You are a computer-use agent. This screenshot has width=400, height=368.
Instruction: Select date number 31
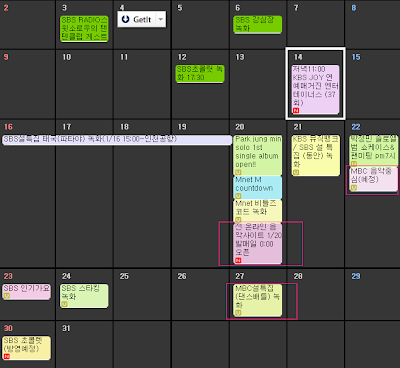coord(66,328)
